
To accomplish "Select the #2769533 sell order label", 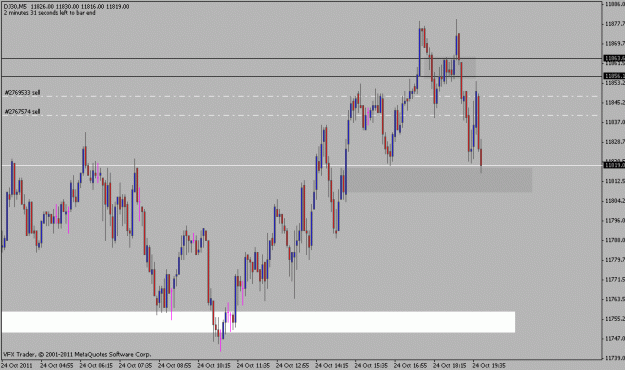I will pyautogui.click(x=22, y=92).
